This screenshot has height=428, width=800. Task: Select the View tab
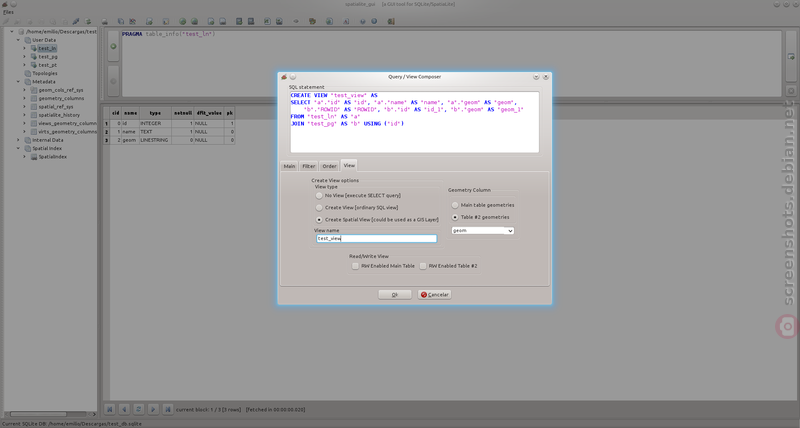click(x=349, y=165)
